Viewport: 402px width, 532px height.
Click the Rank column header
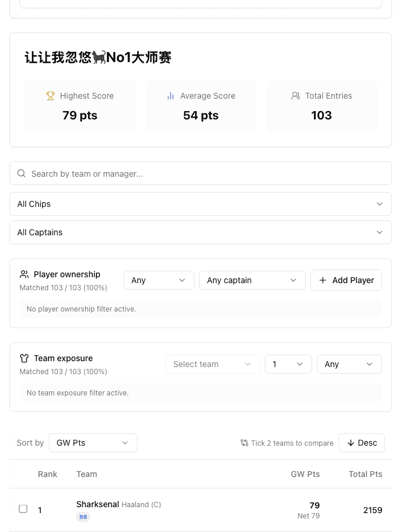pos(47,474)
